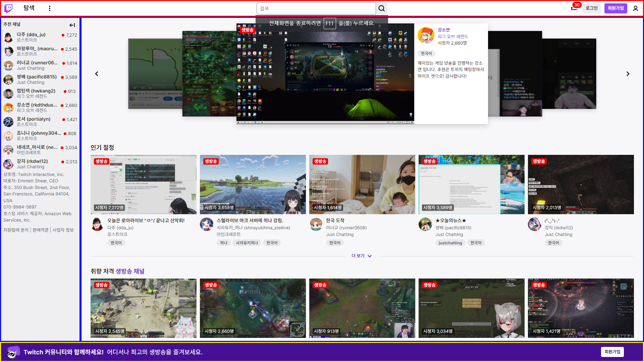
Task: Open 지원팀에 문의 link
Action: point(16,230)
